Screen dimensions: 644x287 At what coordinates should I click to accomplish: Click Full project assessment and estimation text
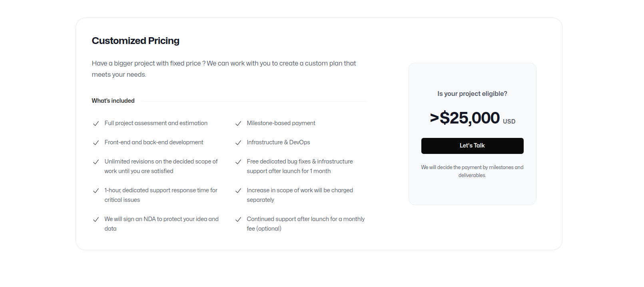[156, 123]
